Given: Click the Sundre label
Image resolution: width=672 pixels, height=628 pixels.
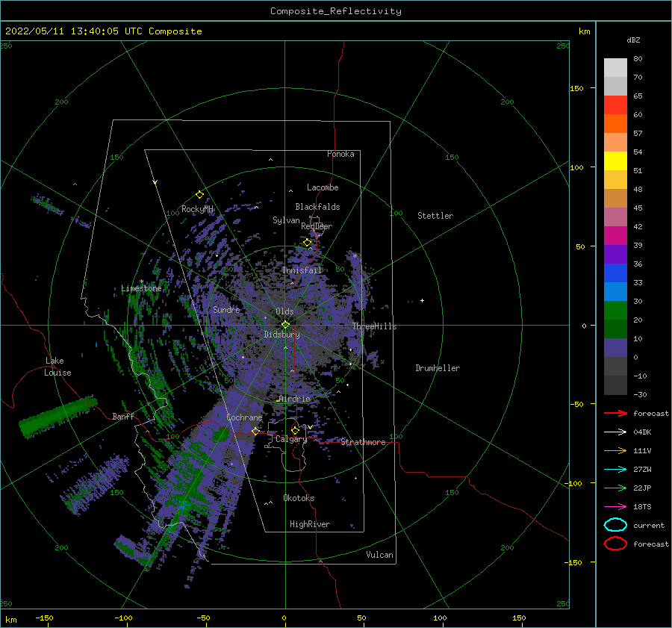Looking at the screenshot, I should [226, 309].
